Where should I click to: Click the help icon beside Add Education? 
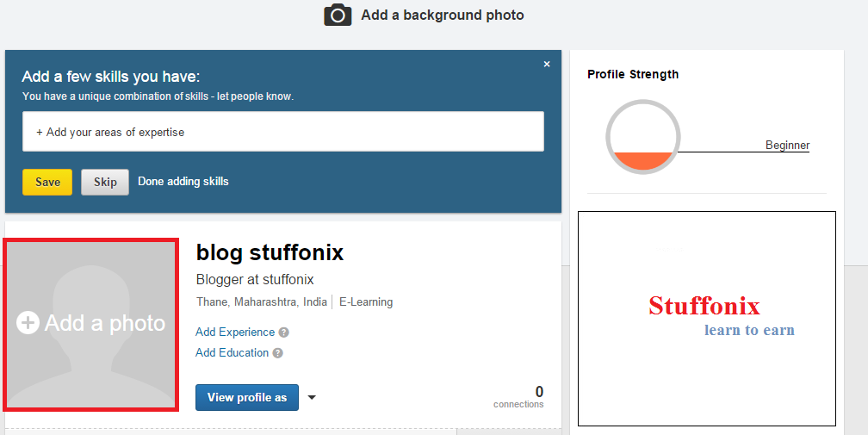point(278,353)
